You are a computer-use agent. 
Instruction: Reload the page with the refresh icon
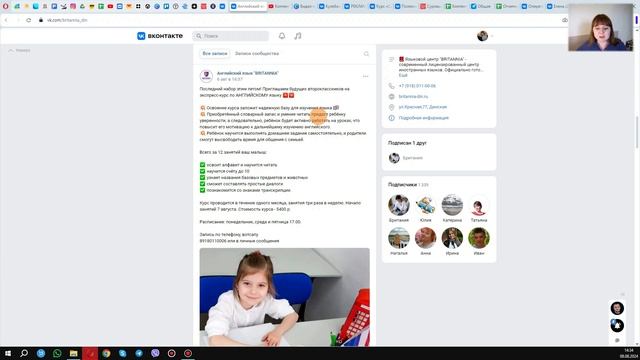(x=29, y=20)
